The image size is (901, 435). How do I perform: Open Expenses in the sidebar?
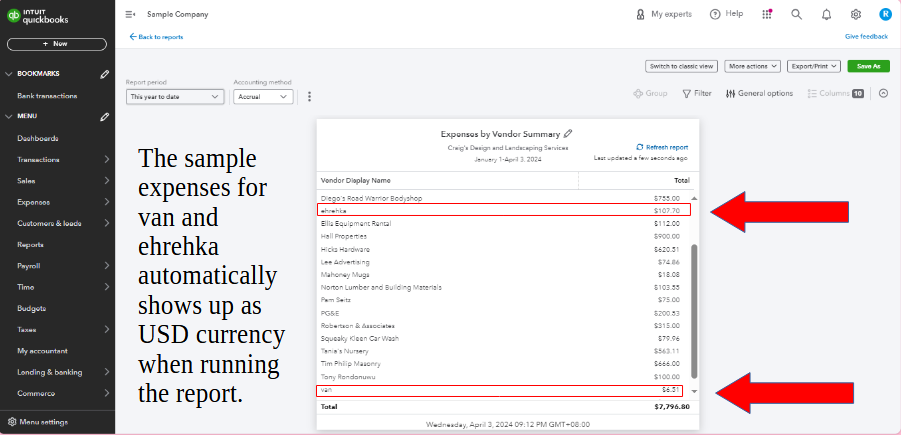(x=33, y=202)
